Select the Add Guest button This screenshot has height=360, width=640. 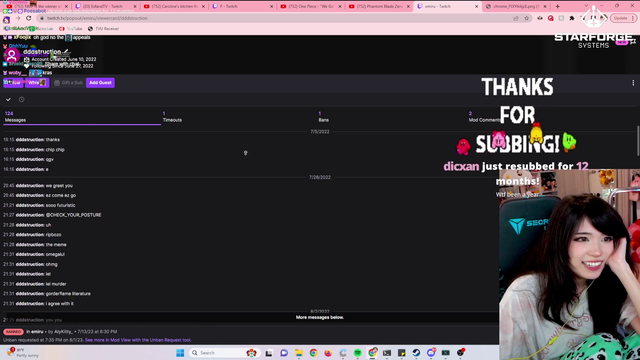[100, 83]
